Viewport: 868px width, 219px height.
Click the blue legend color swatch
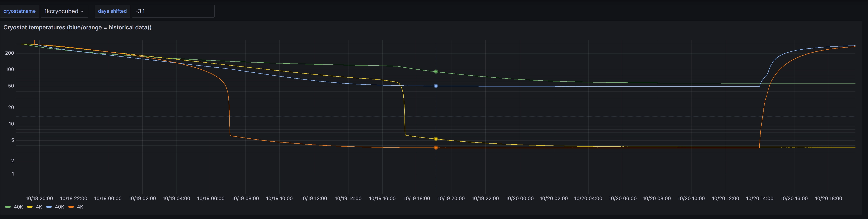pyautogui.click(x=49, y=207)
